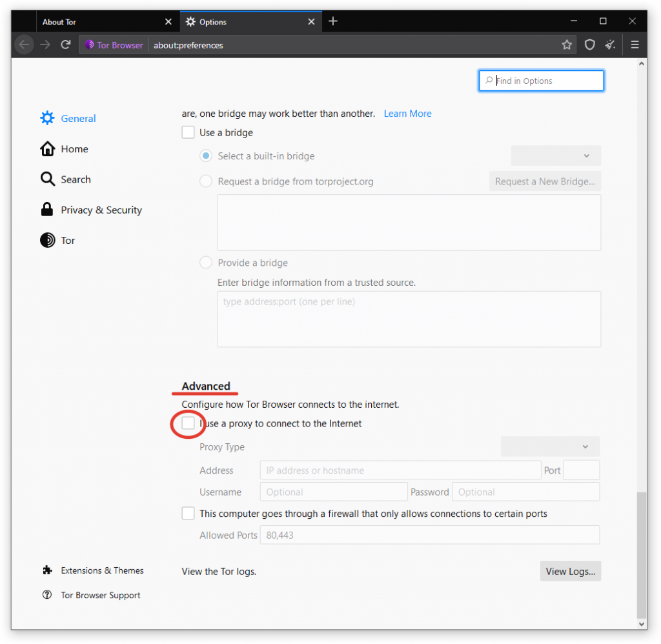Screen dimensions: 661x644
Task: Click the Tor Browser onion identity icon
Action: 89,45
